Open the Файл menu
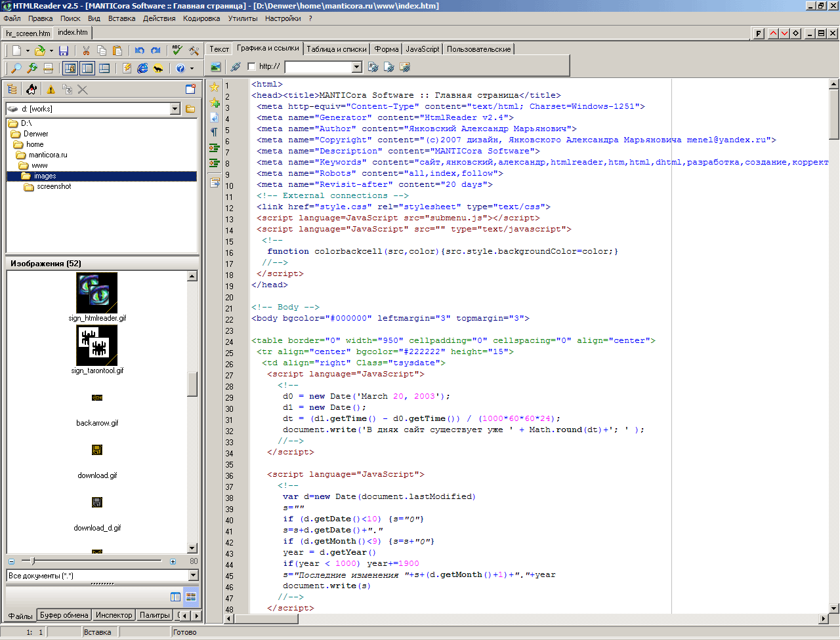 (x=12, y=18)
